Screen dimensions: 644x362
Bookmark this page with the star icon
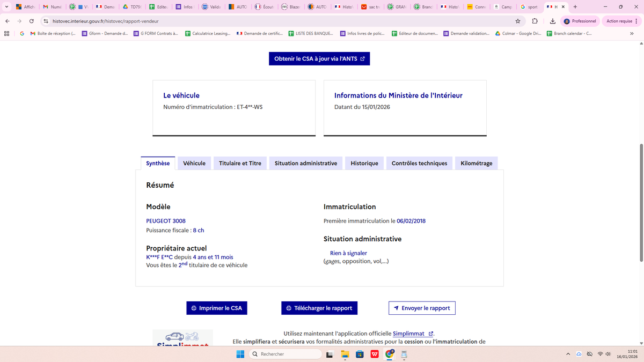518,21
